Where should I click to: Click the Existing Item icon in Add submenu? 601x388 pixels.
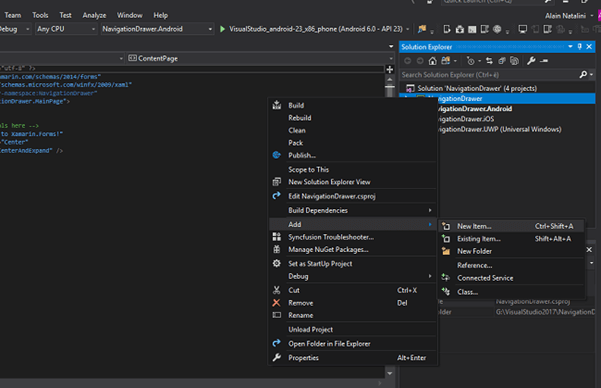click(x=446, y=238)
